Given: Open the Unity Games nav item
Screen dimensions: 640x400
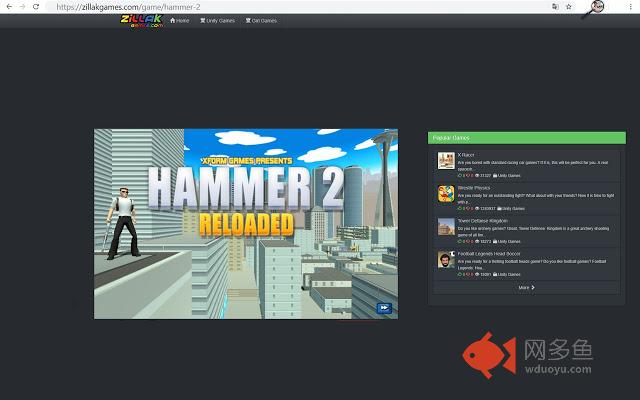Looking at the screenshot, I should tap(217, 20).
